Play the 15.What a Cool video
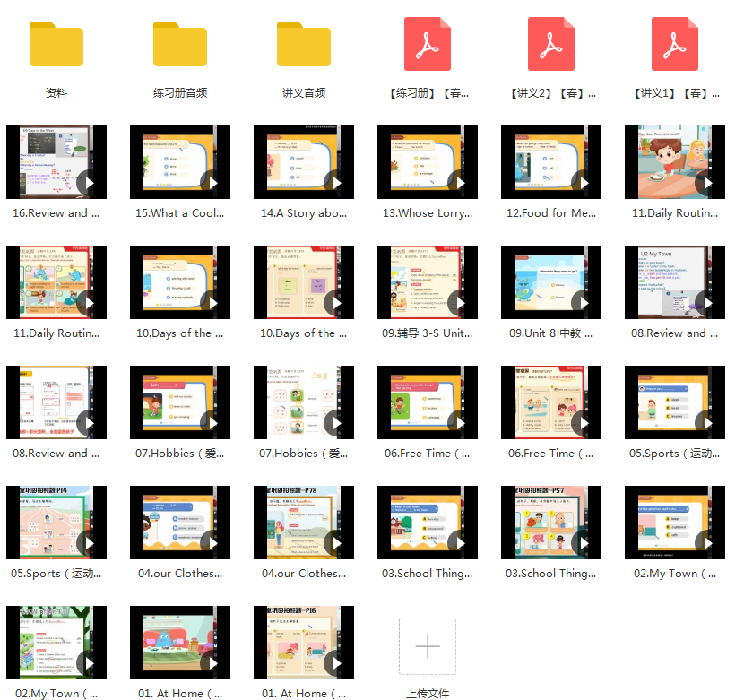Screen dimensions: 744x700 (180, 162)
